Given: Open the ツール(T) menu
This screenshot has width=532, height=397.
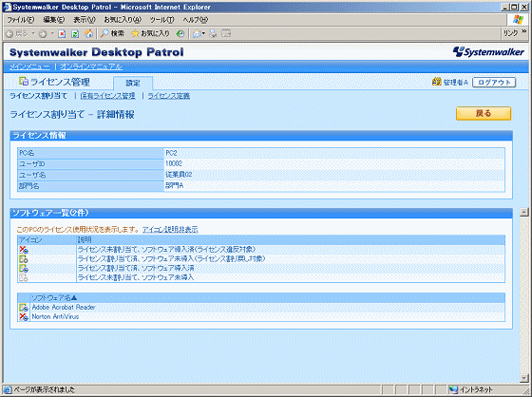Looking at the screenshot, I should tap(161, 20).
